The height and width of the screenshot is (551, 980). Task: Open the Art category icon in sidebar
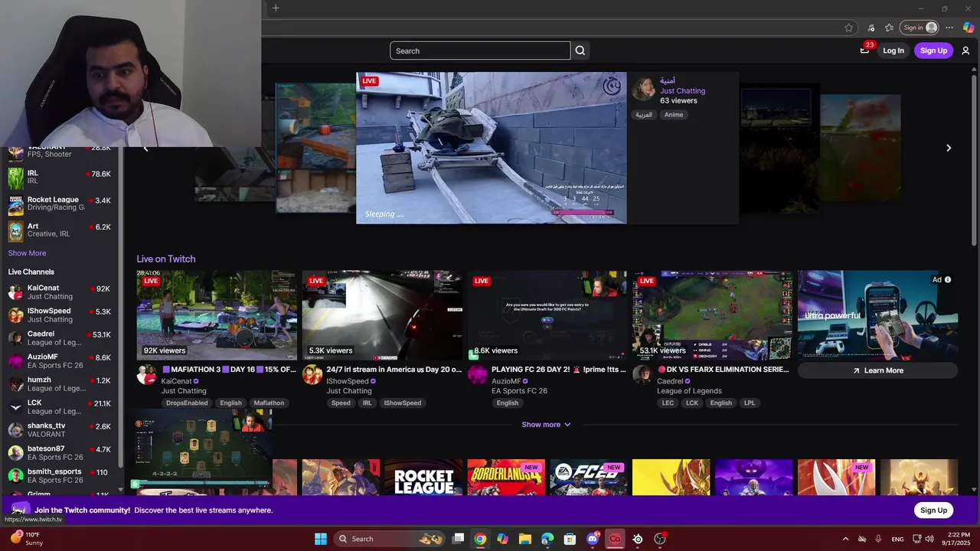[16, 230]
